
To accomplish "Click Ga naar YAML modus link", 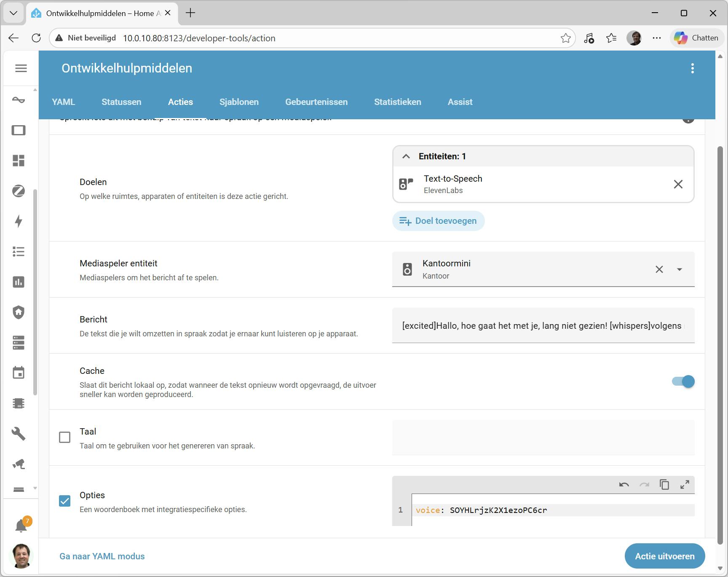I will (102, 556).
